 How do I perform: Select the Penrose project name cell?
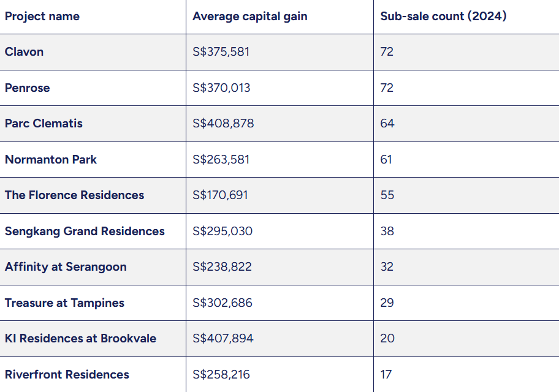28,88
